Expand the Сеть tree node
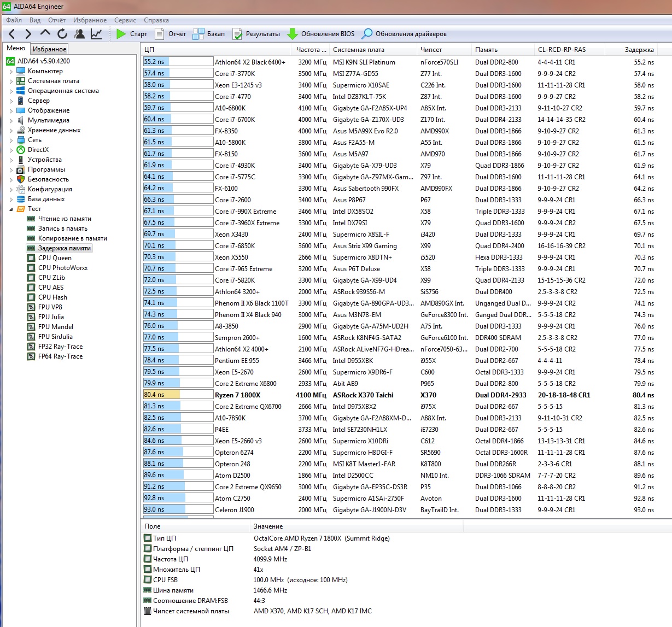 pyautogui.click(x=11, y=140)
